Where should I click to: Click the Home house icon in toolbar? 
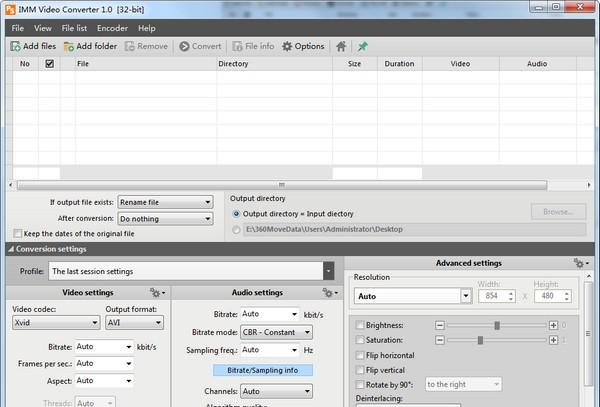coord(341,46)
